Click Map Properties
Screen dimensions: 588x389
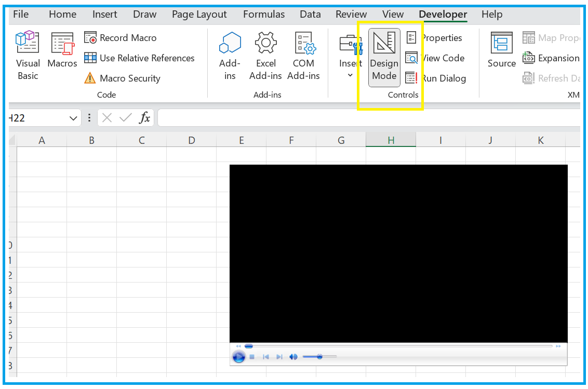[551, 38]
